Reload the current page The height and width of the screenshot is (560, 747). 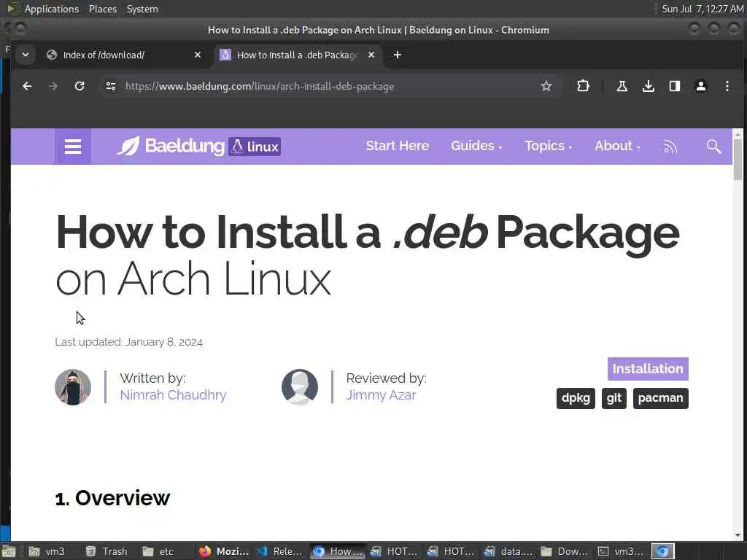pos(80,86)
